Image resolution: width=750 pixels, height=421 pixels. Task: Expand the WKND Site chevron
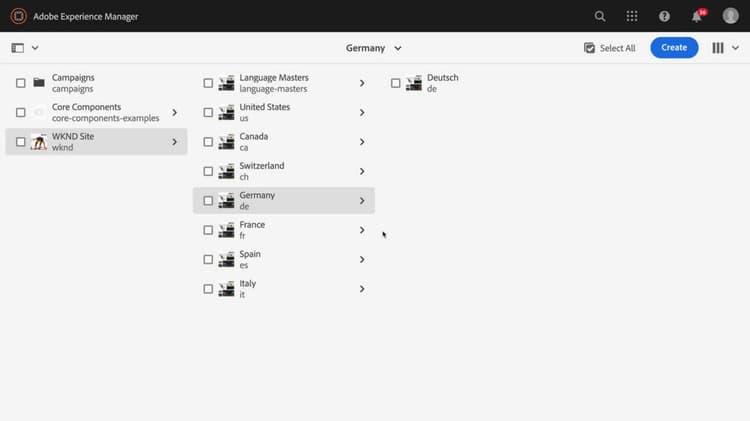coord(175,142)
